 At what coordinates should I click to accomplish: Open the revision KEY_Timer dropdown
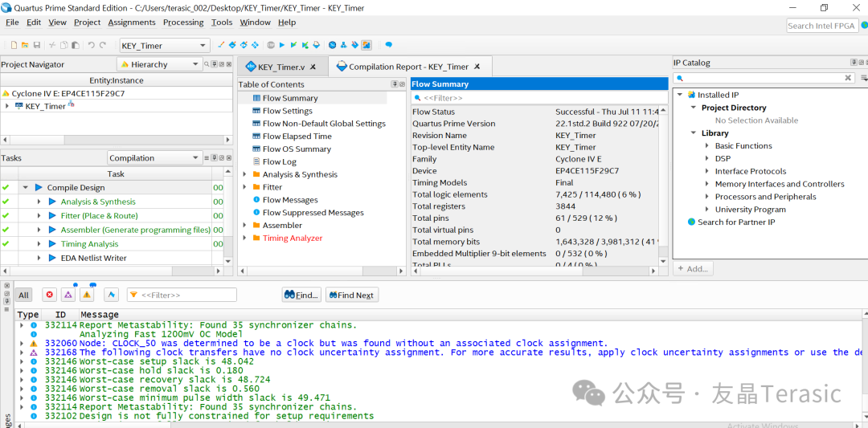pos(165,45)
